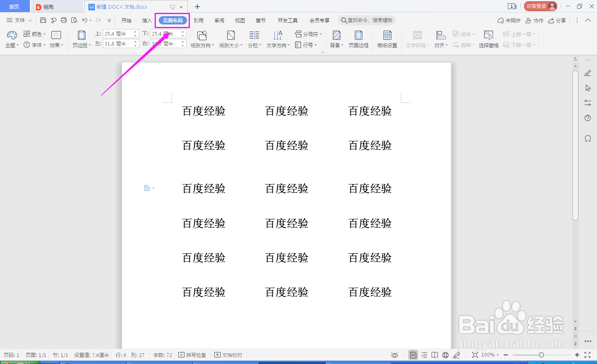Switch to reading layout book icon
597x364 pixels.
click(434, 355)
